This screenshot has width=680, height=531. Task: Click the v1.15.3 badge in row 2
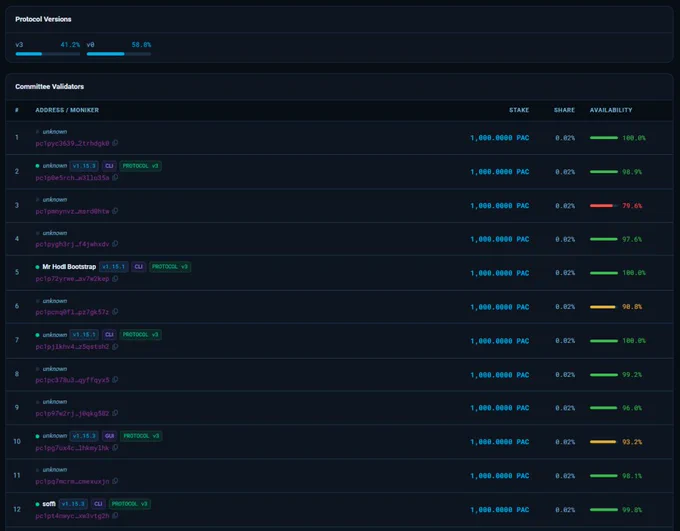click(x=84, y=166)
